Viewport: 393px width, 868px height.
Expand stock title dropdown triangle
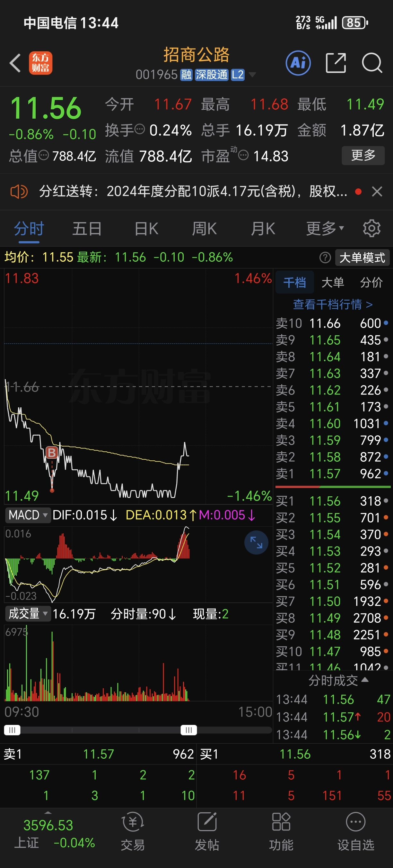tap(252, 75)
